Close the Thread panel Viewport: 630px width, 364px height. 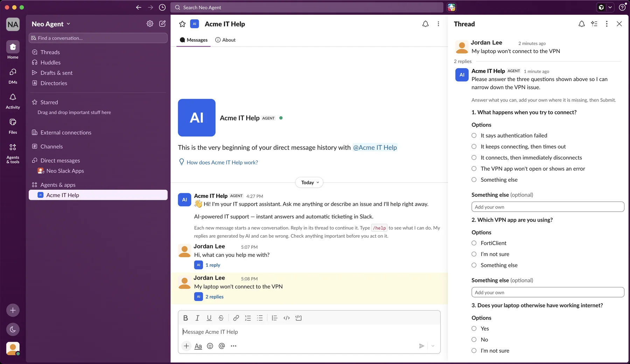click(619, 24)
